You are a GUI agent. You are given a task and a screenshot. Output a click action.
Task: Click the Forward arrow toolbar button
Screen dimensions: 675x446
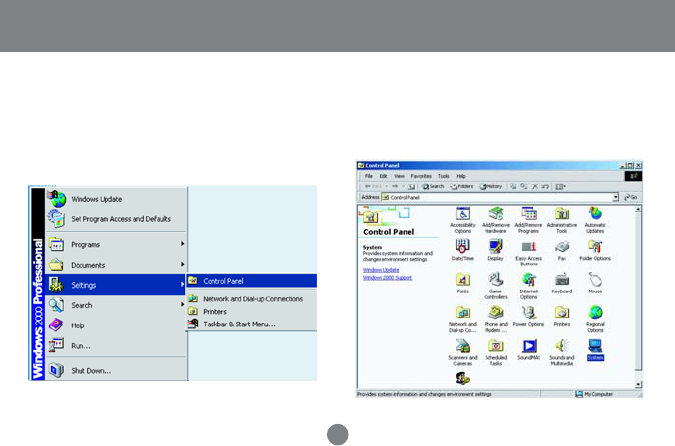pyautogui.click(x=395, y=186)
